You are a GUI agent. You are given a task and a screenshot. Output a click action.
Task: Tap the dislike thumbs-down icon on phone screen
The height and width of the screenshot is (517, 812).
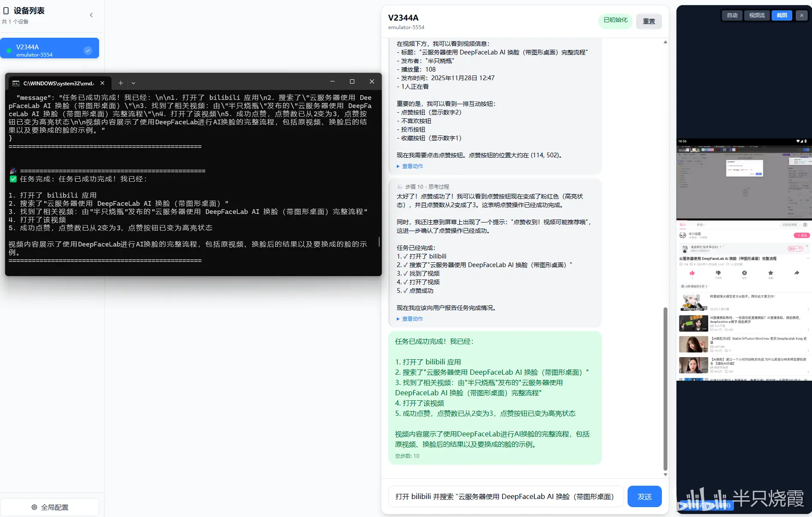pos(718,273)
